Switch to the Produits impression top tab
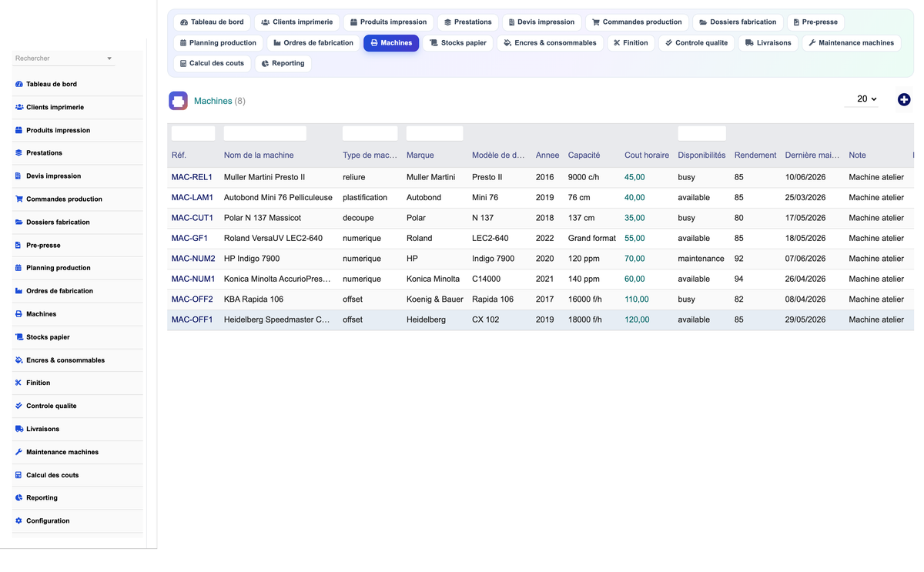924x572 pixels. [x=388, y=22]
